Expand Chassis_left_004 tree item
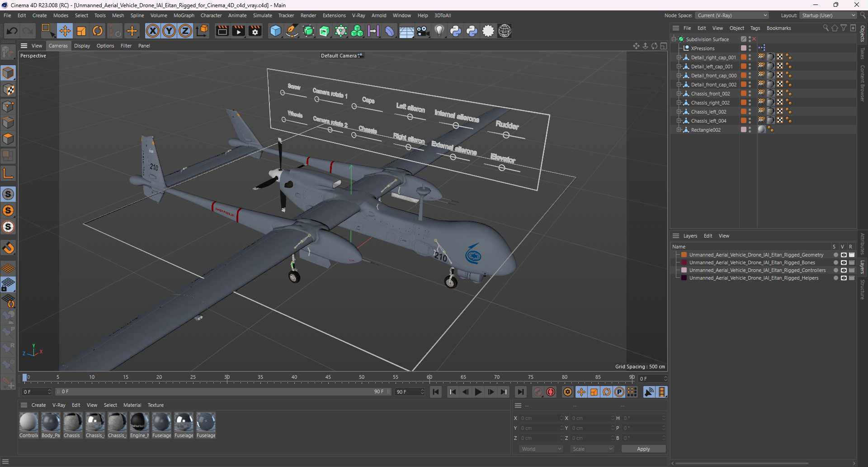Image resolution: width=868 pixels, height=467 pixels. 678,121
